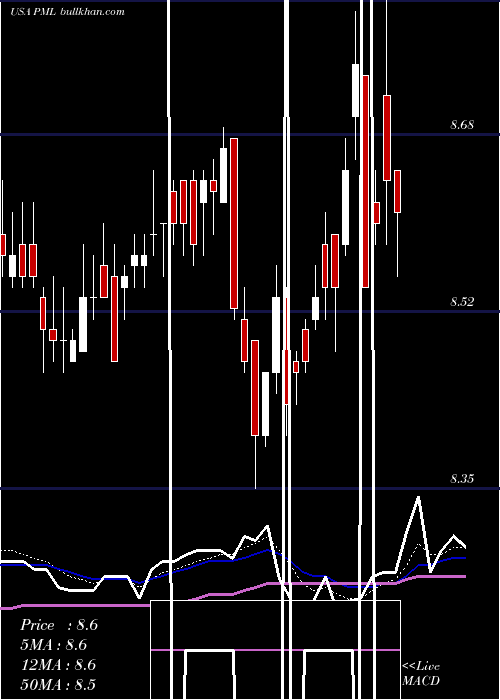Click the '<<Live MACD' label

coord(421,673)
